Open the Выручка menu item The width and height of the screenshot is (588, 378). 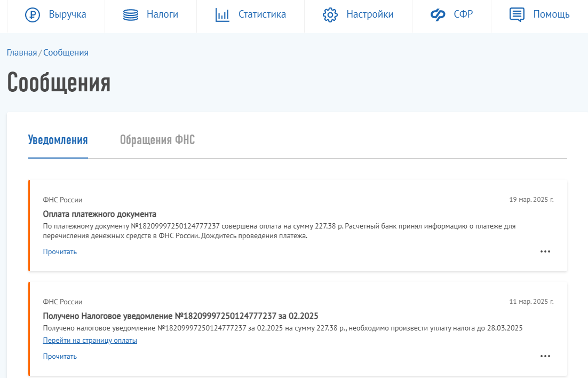(x=68, y=14)
